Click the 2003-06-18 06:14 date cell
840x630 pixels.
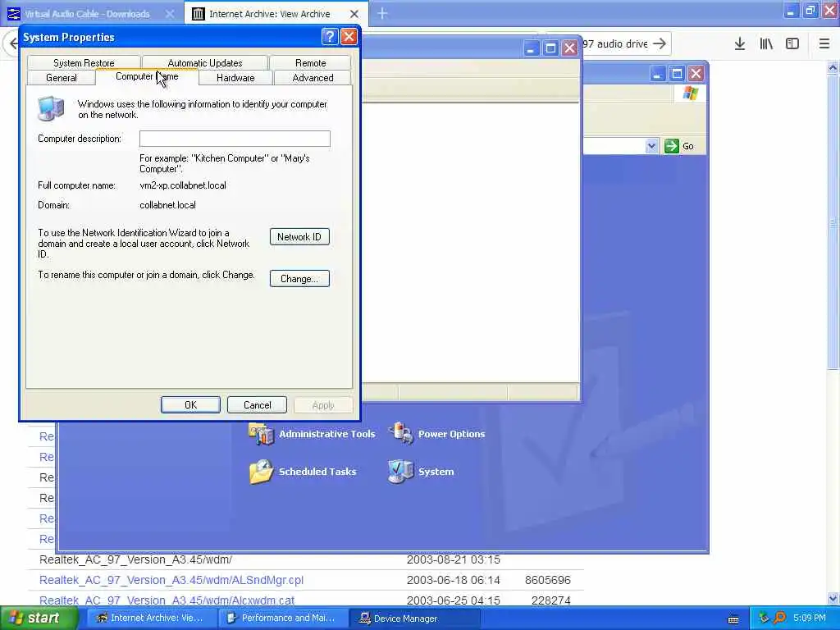(453, 580)
